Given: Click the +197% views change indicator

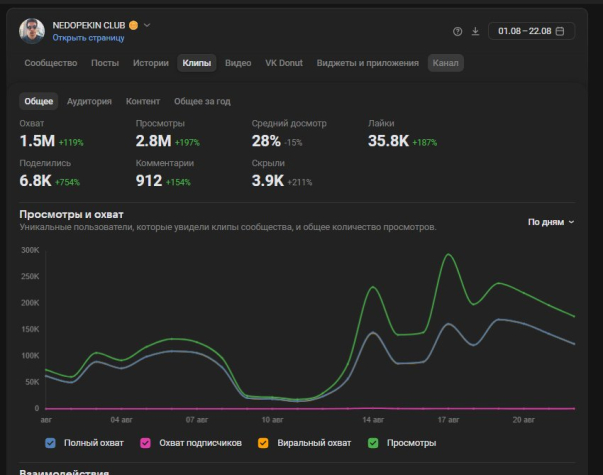Looking at the screenshot, I should point(187,143).
